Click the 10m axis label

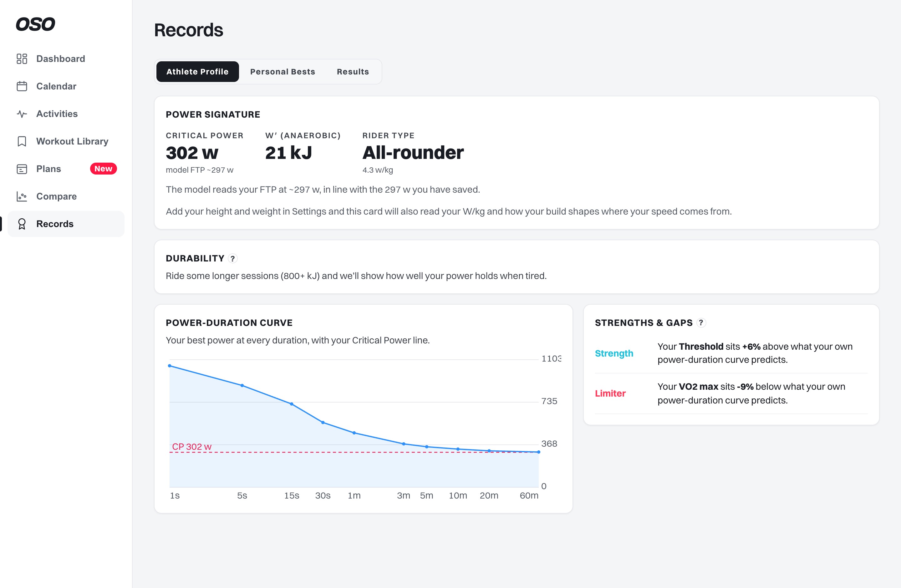coord(458,496)
